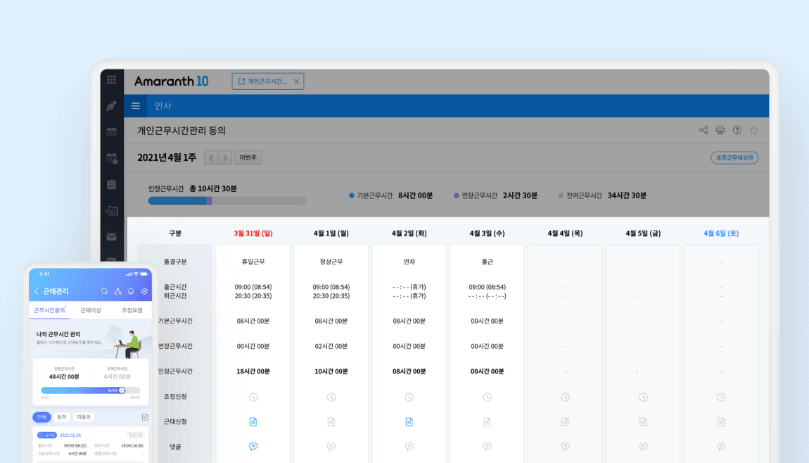Click the 표준근무대상자 button

tap(735, 157)
